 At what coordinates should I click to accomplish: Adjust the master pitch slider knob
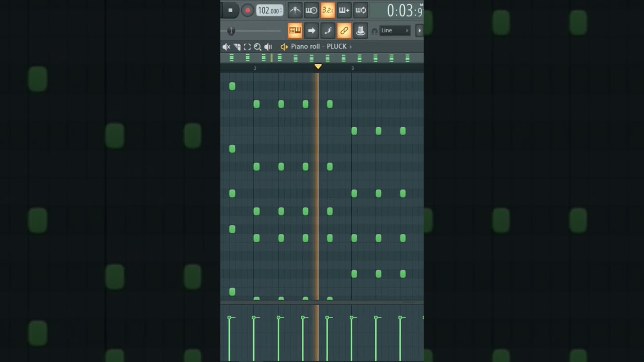pyautogui.click(x=231, y=31)
